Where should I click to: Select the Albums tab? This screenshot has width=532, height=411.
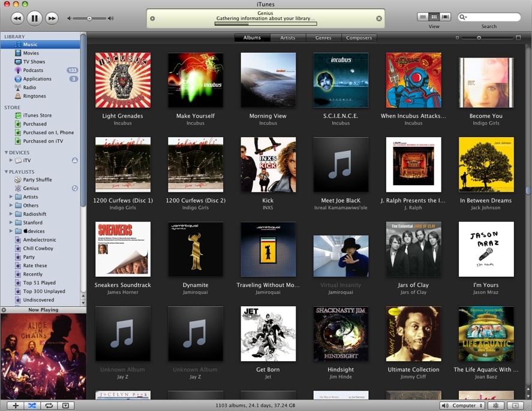click(252, 38)
